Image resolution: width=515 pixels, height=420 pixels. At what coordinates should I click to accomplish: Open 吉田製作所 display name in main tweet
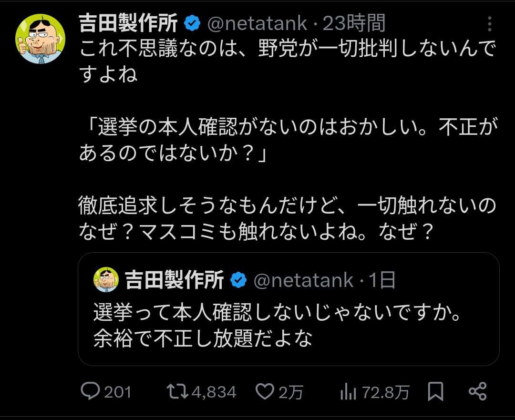[x=129, y=23]
